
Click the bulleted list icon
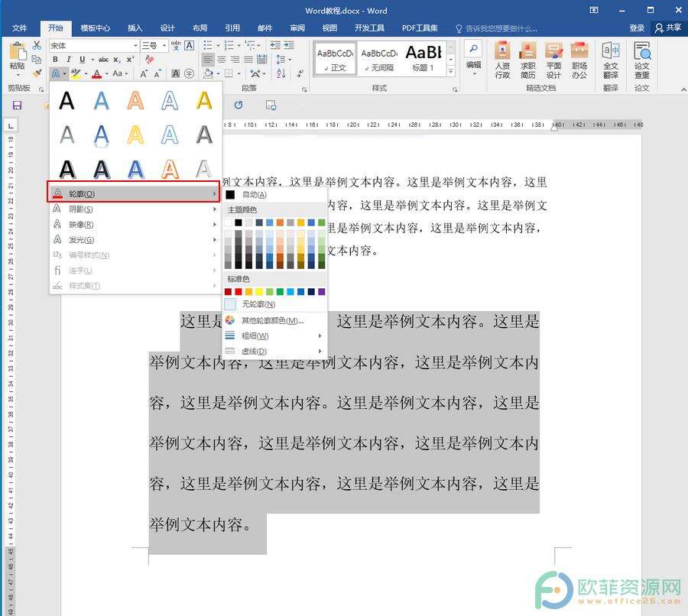pos(206,44)
